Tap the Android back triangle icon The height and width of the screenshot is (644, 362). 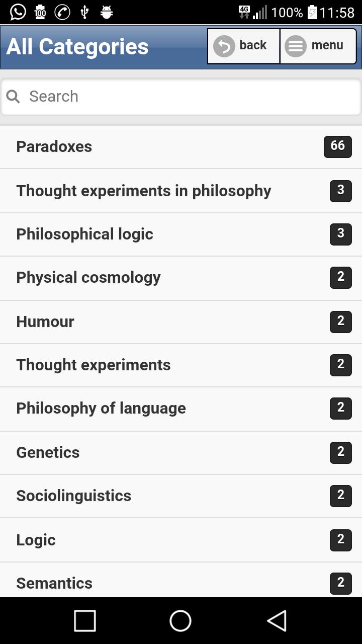tap(277, 620)
